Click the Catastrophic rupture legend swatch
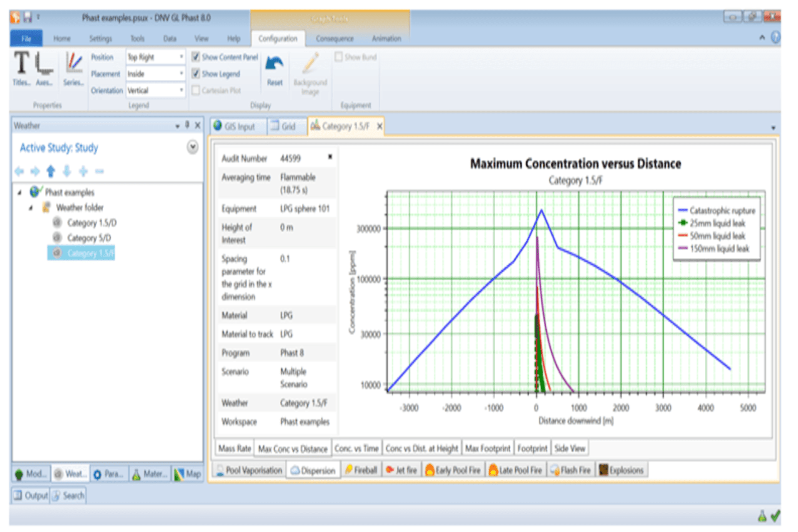 pos(682,210)
